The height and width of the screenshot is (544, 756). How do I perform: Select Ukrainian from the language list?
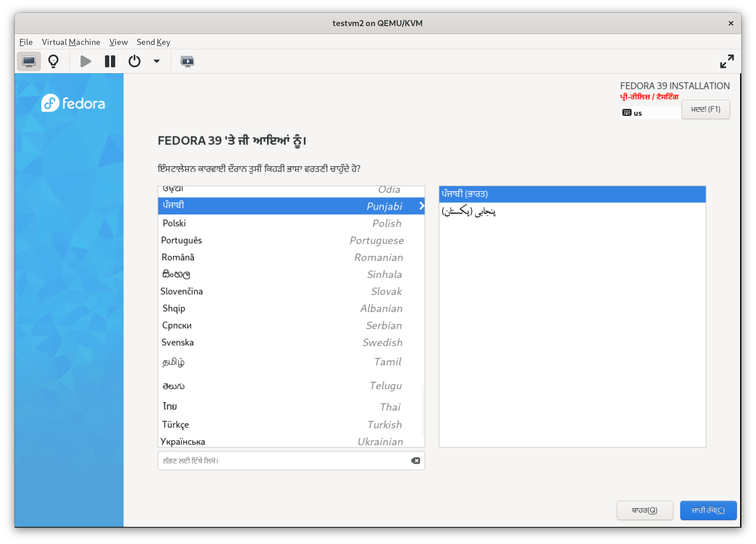(291, 440)
